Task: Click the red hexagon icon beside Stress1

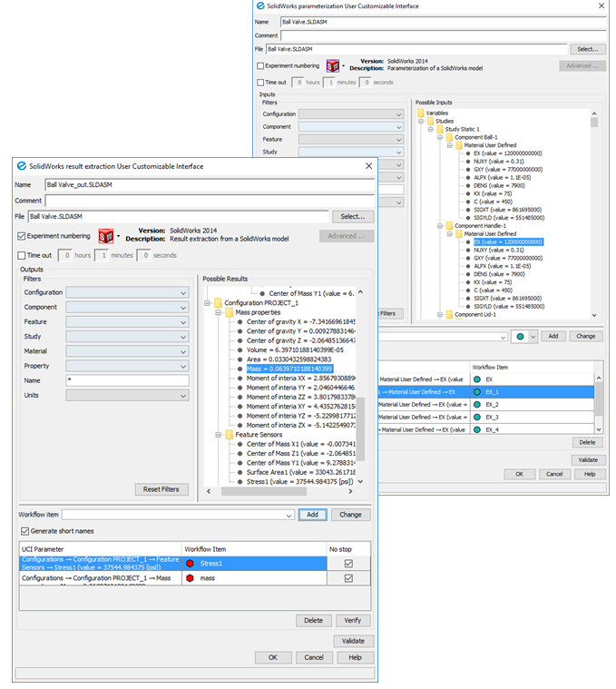Action: 191,563
